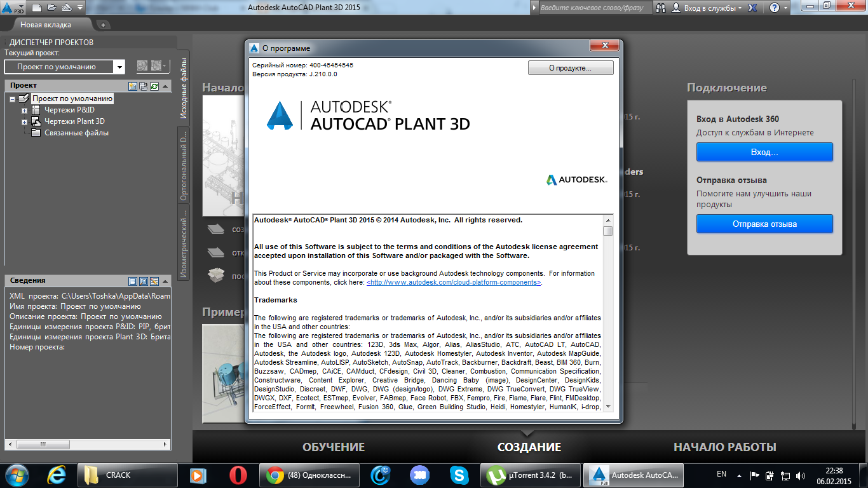Screen dimensions: 868x488
Task: Switch to 'Ортогональный D...' vertical tab
Action: 183,165
